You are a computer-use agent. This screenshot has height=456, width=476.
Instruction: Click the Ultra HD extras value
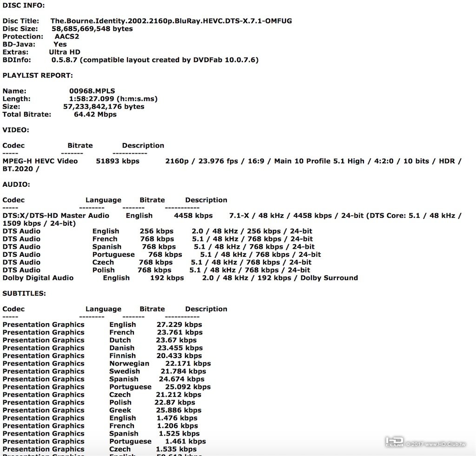65,52
